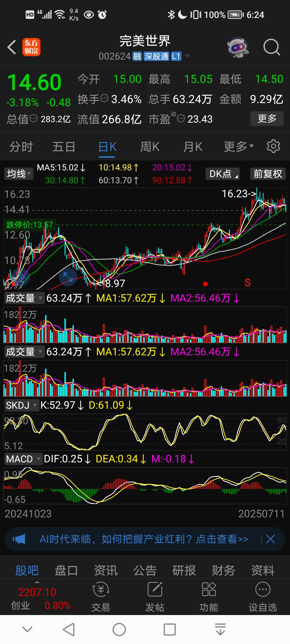Tap 设自选 add to watchlist icon
The image size is (290, 644).
tap(263, 597)
